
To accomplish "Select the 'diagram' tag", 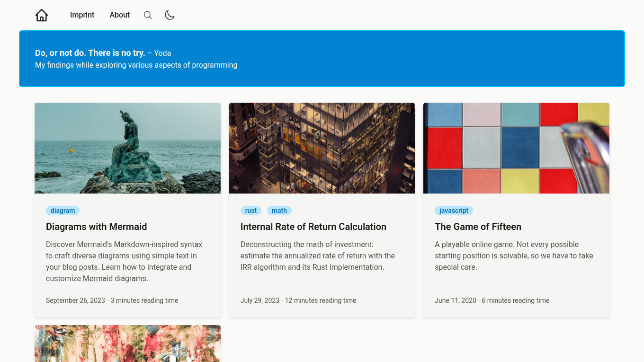I will tap(63, 211).
